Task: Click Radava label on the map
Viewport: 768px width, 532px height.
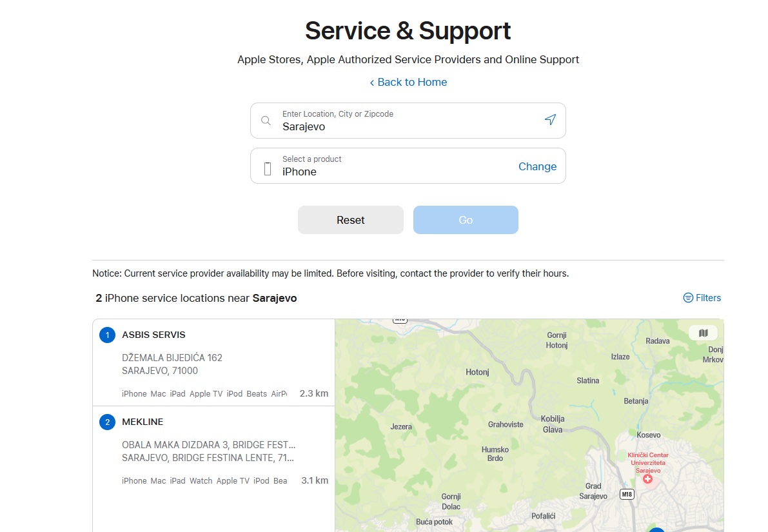Action: tap(657, 341)
